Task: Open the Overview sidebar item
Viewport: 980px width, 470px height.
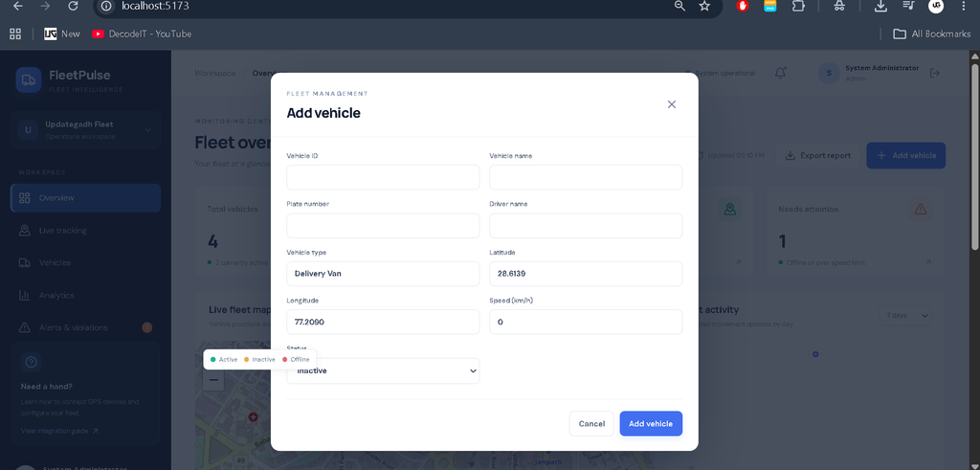Action: (85, 198)
